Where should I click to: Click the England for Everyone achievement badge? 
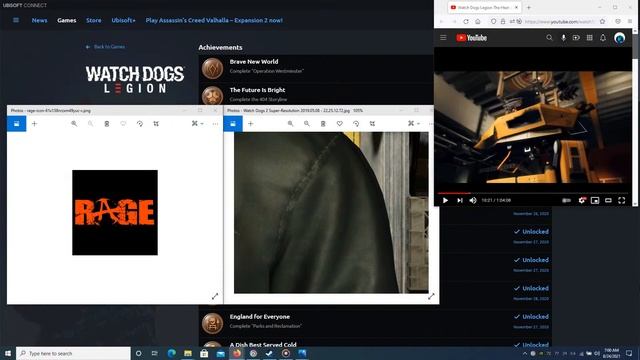point(212,323)
